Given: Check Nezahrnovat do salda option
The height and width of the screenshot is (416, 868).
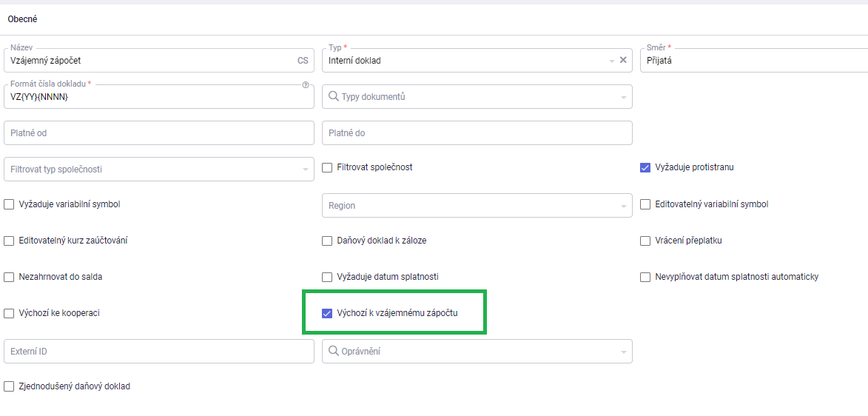Looking at the screenshot, I should (9, 277).
